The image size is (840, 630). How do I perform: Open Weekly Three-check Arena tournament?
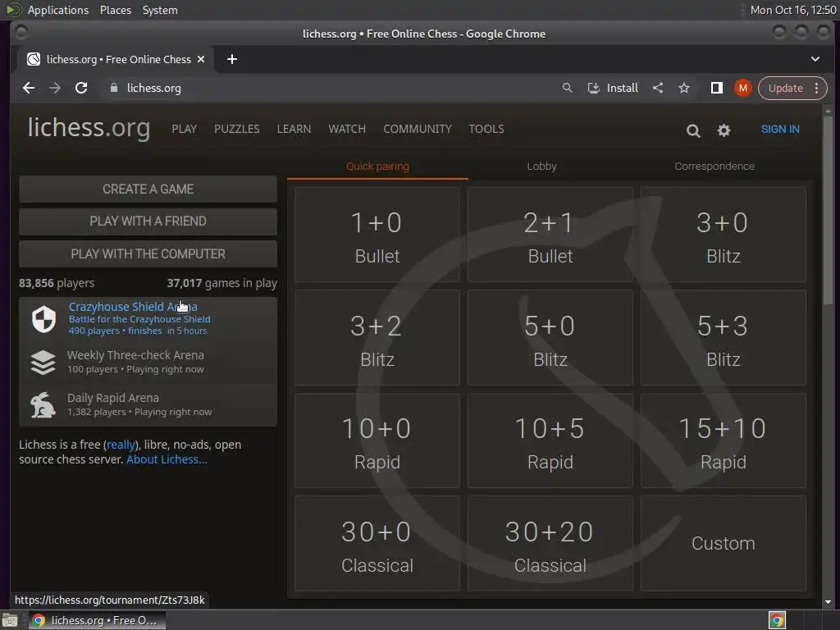tap(148, 362)
